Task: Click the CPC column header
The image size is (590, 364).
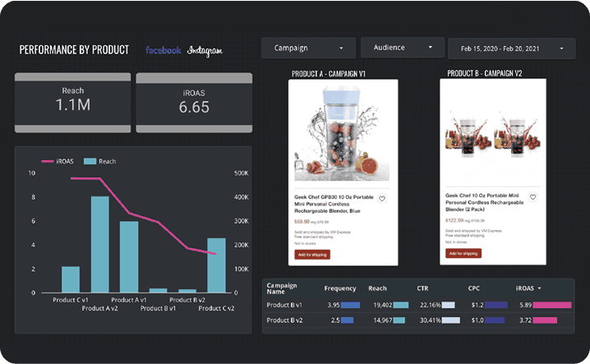Action: coord(474,288)
